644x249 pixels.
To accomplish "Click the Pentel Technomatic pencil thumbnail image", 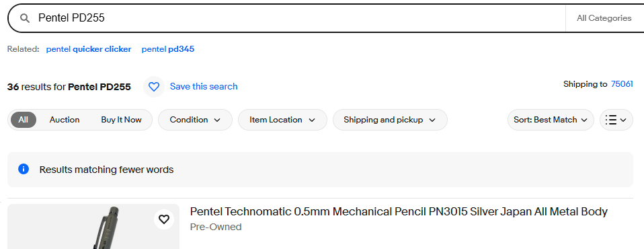I will 93,226.
